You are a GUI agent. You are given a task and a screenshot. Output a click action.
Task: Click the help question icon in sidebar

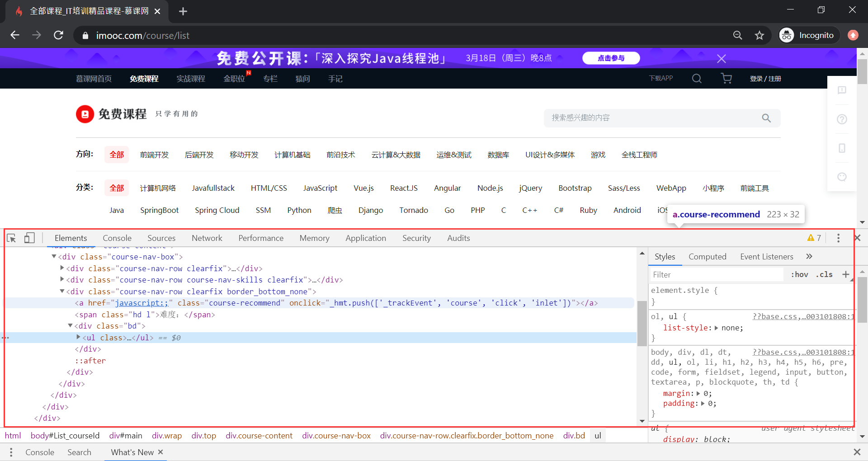pos(842,119)
